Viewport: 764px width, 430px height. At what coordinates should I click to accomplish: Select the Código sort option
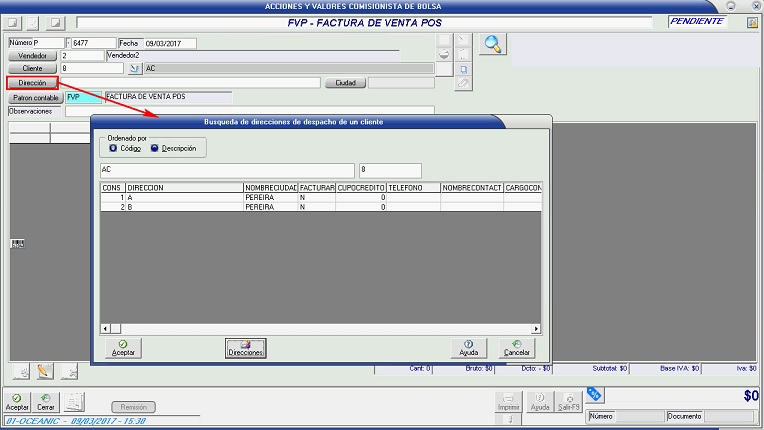pos(114,148)
